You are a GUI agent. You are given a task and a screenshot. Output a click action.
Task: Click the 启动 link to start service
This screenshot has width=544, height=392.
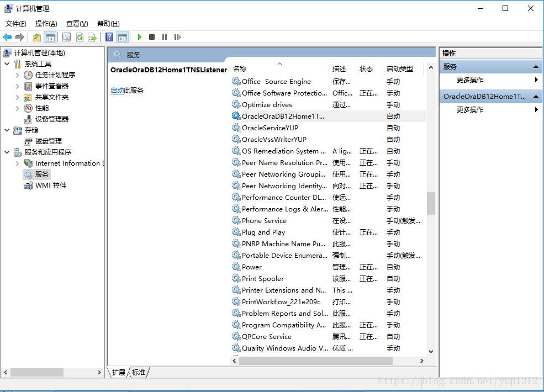tap(117, 91)
